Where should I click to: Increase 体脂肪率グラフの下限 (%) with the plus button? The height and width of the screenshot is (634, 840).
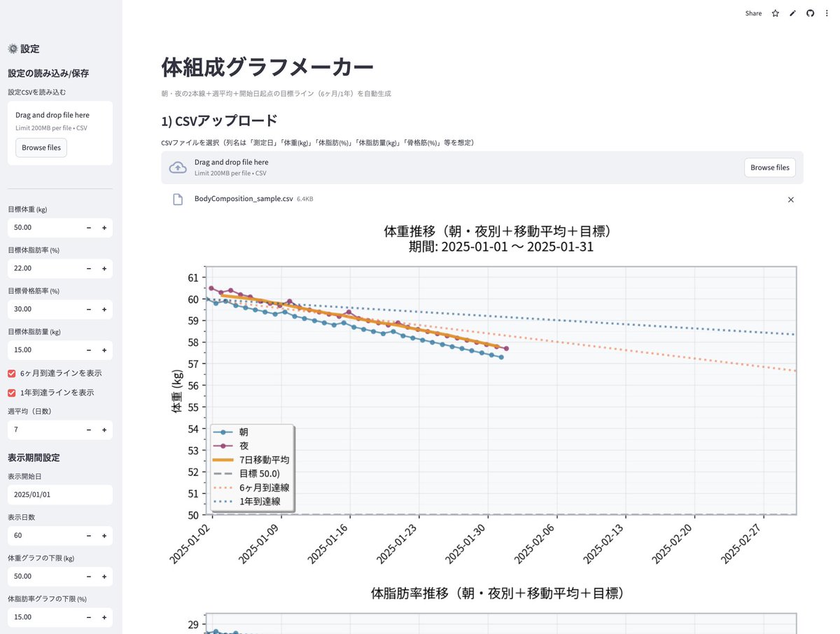click(x=104, y=617)
